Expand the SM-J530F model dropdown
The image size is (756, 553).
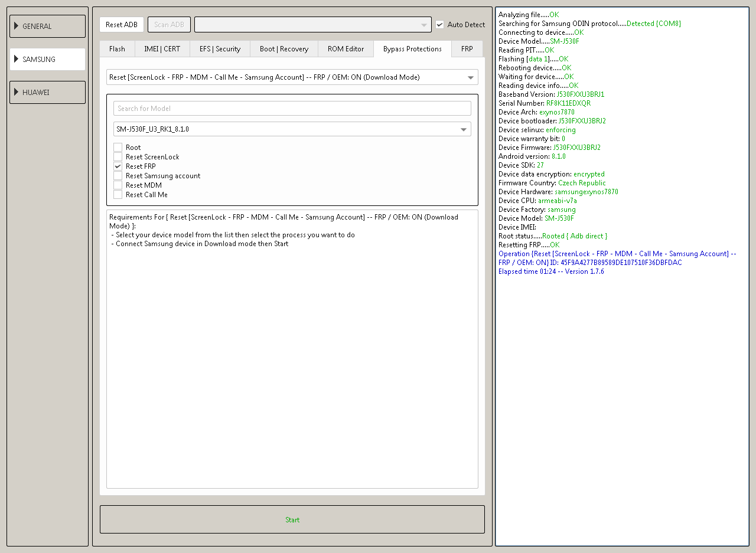pyautogui.click(x=292, y=129)
